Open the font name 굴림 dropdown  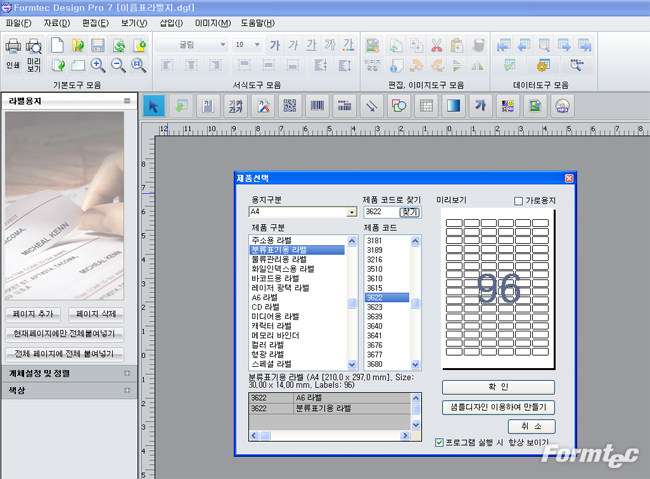coord(223,44)
